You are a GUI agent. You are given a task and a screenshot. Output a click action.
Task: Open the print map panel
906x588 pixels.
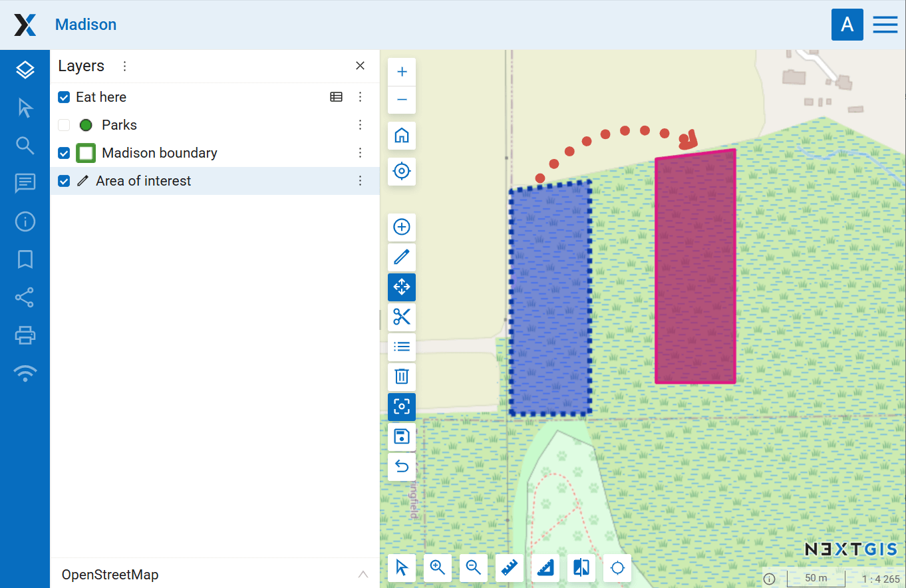point(25,335)
